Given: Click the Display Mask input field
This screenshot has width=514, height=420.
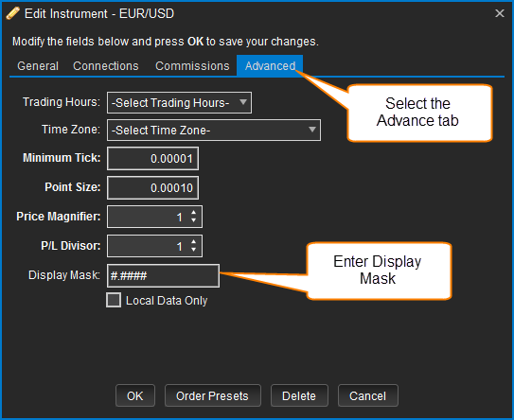Looking at the screenshot, I should click(x=163, y=276).
